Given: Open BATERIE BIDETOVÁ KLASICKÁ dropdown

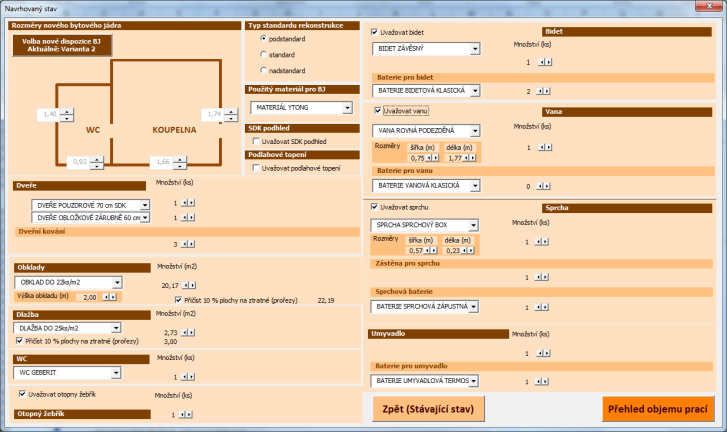Looking at the screenshot, I should pos(475,91).
